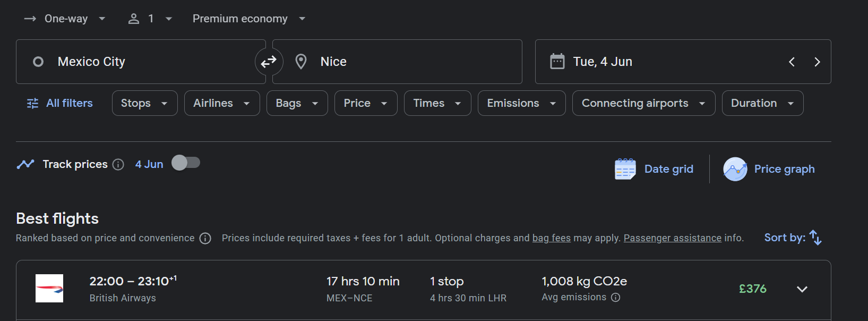Open the Stops filter
This screenshot has height=321, width=868.
pos(144,103)
